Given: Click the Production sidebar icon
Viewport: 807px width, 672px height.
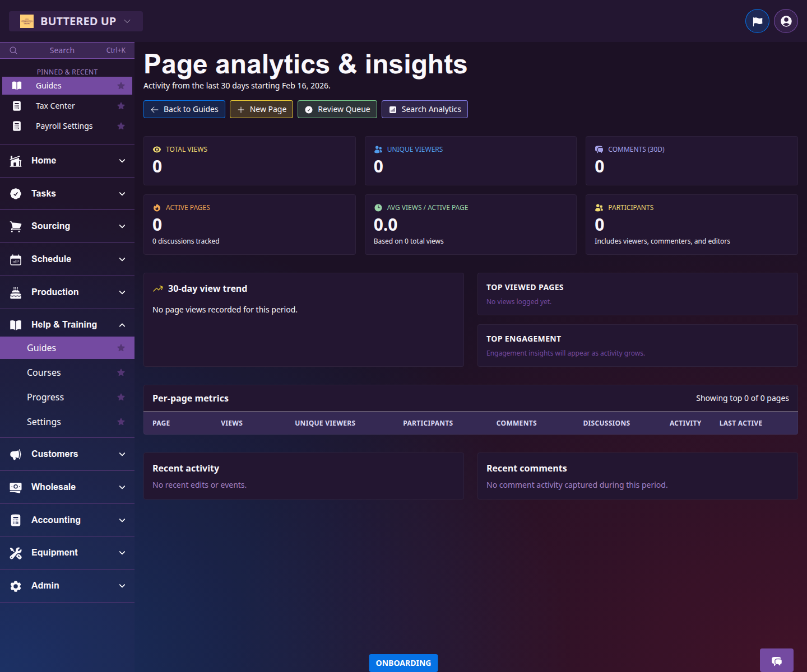Looking at the screenshot, I should tap(16, 292).
